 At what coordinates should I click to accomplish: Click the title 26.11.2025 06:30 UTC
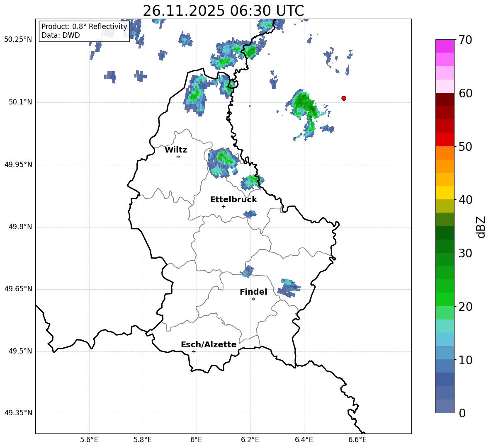tap(223, 11)
